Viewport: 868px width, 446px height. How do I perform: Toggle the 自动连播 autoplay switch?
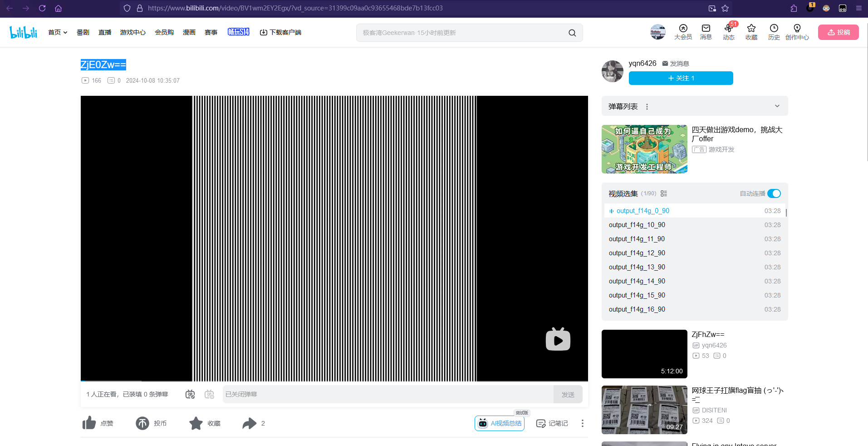click(x=774, y=193)
